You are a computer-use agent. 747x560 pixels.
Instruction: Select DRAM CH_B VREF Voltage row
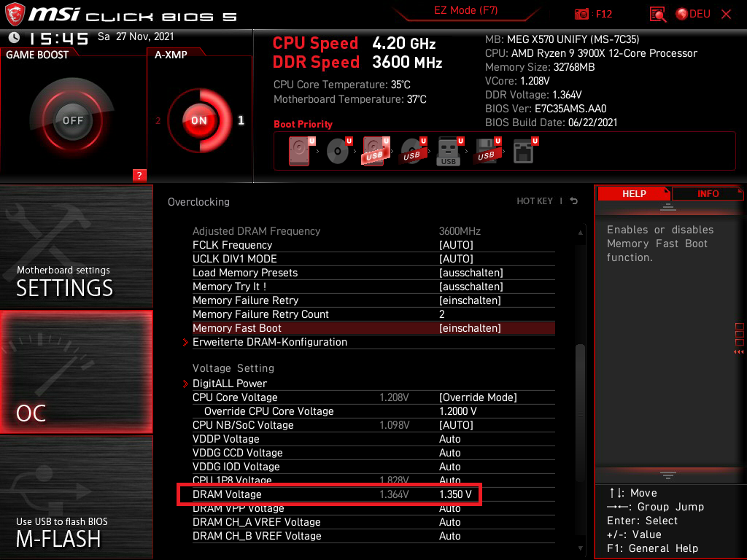pos(373,536)
